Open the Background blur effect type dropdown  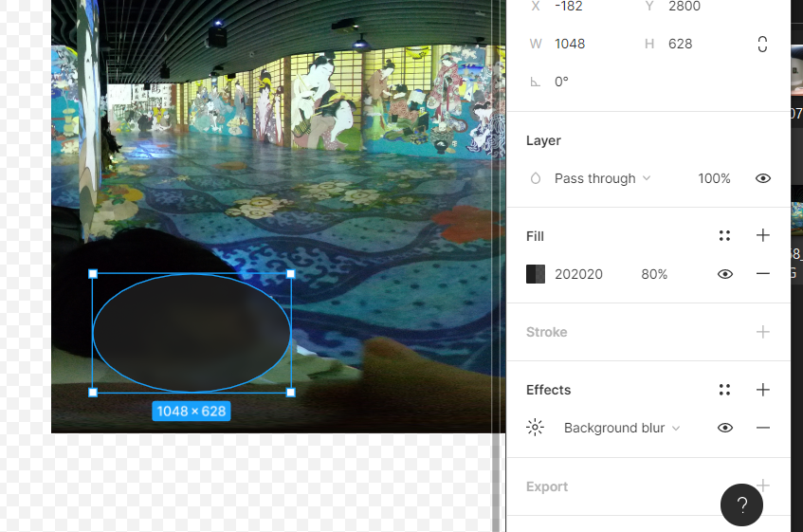tap(622, 428)
